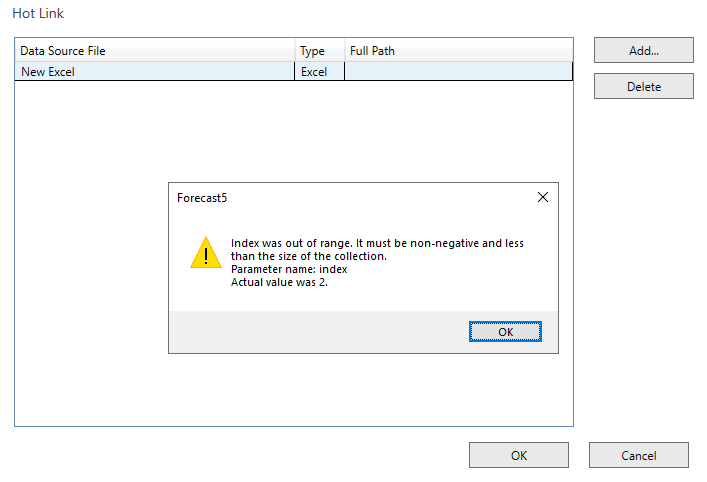Click OK at bottom of Hot Link window
The image size is (707, 482).
[519, 455]
